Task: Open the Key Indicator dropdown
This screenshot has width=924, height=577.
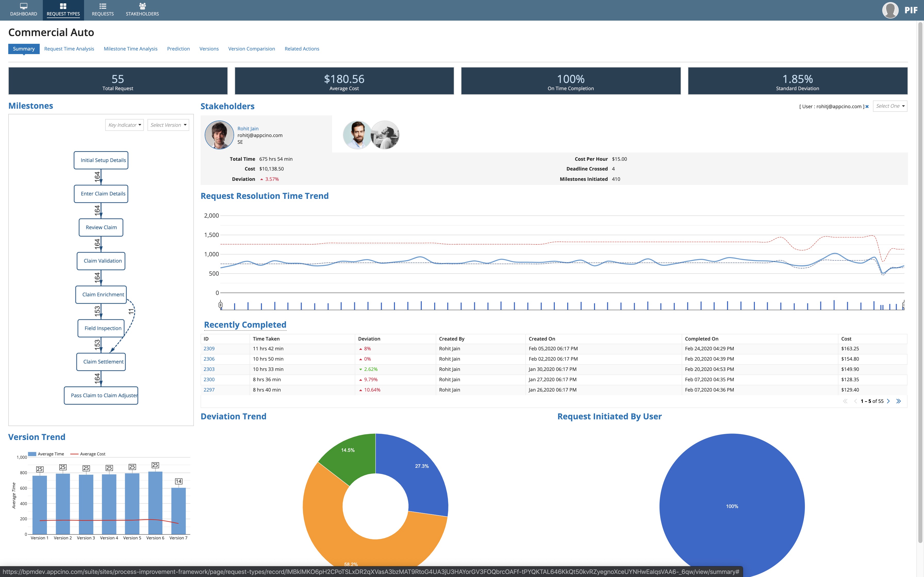Action: coord(125,125)
